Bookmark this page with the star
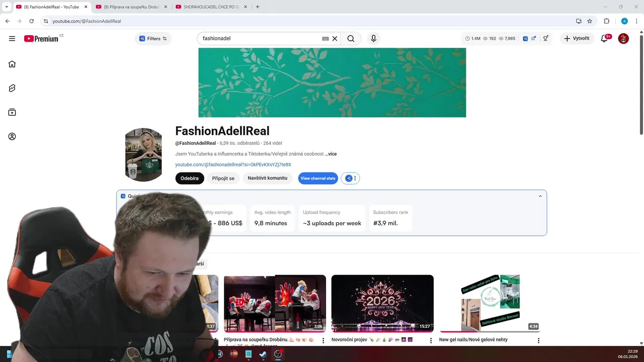 (x=590, y=21)
